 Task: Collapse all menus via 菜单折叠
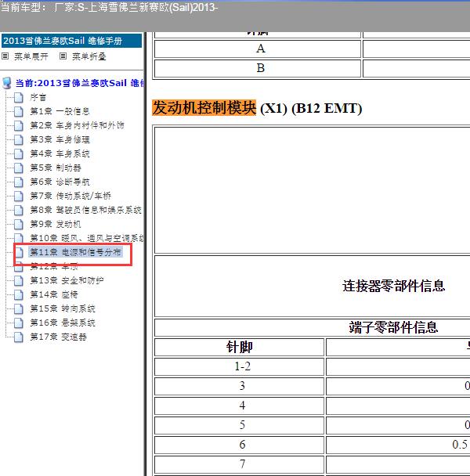[89, 56]
